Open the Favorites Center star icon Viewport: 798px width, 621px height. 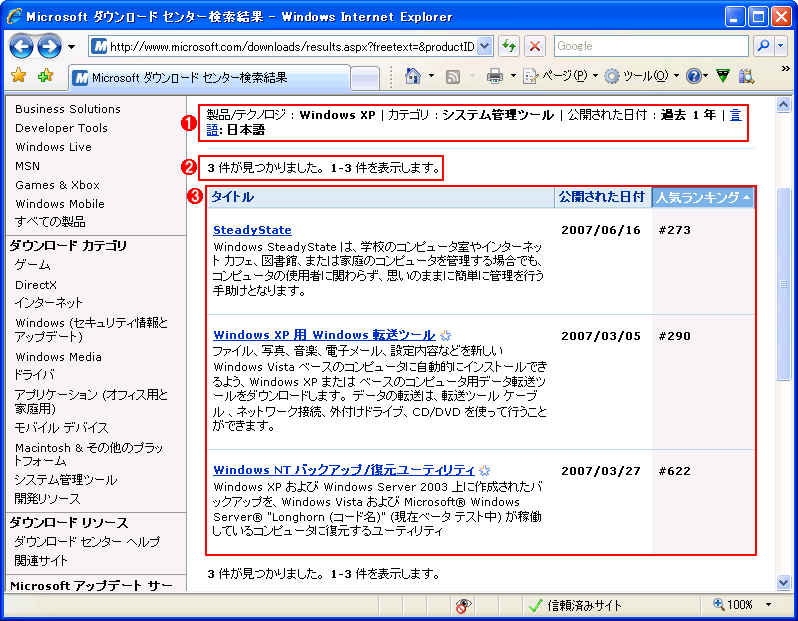[x=18, y=76]
